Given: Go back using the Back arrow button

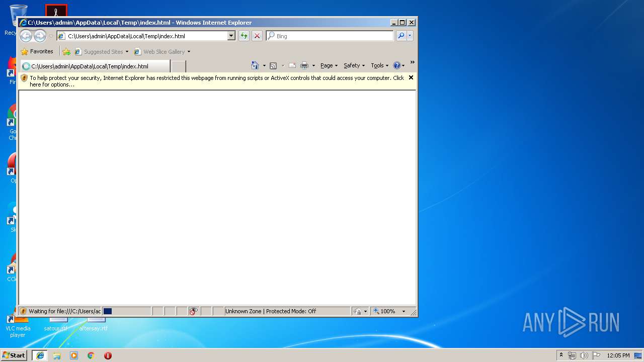Looking at the screenshot, I should click(x=26, y=36).
